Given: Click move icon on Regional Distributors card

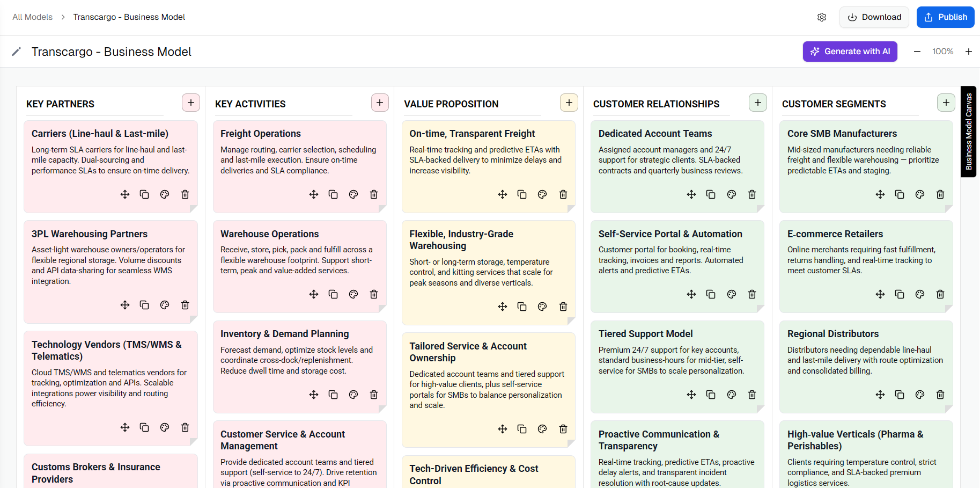Looking at the screenshot, I should (x=880, y=395).
